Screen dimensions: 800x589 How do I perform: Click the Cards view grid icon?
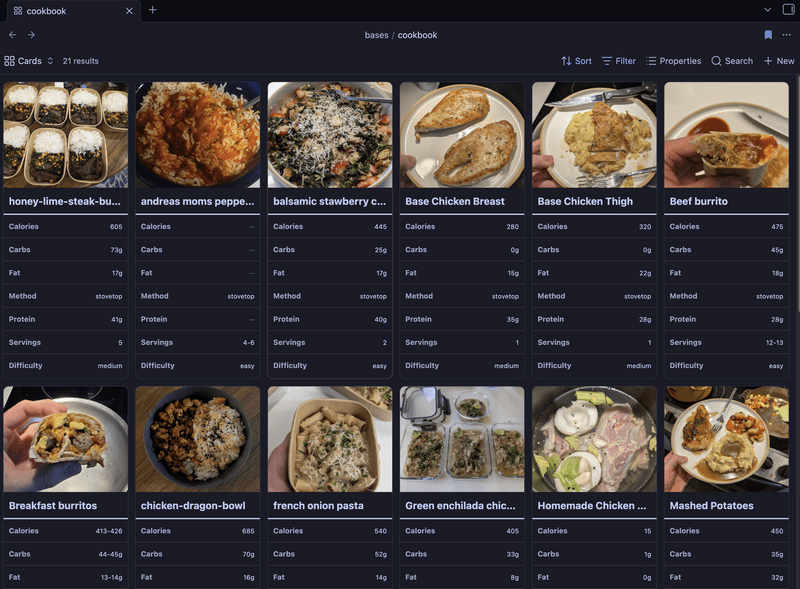[x=10, y=60]
